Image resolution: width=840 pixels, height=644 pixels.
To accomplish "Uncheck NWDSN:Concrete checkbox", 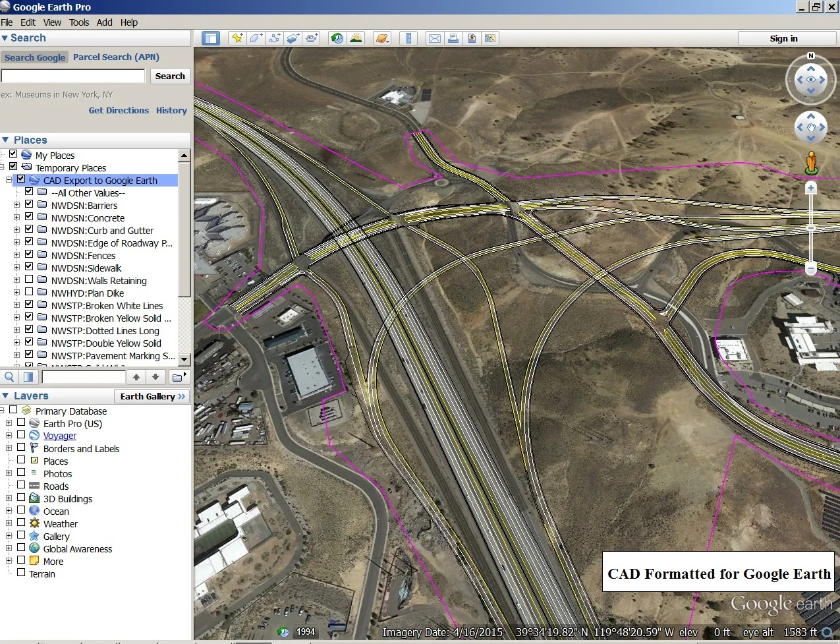I will coord(29,217).
